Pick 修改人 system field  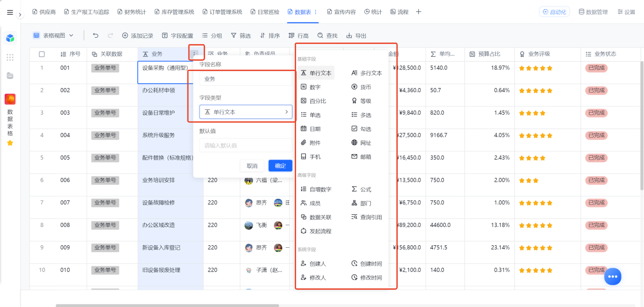[313, 277]
